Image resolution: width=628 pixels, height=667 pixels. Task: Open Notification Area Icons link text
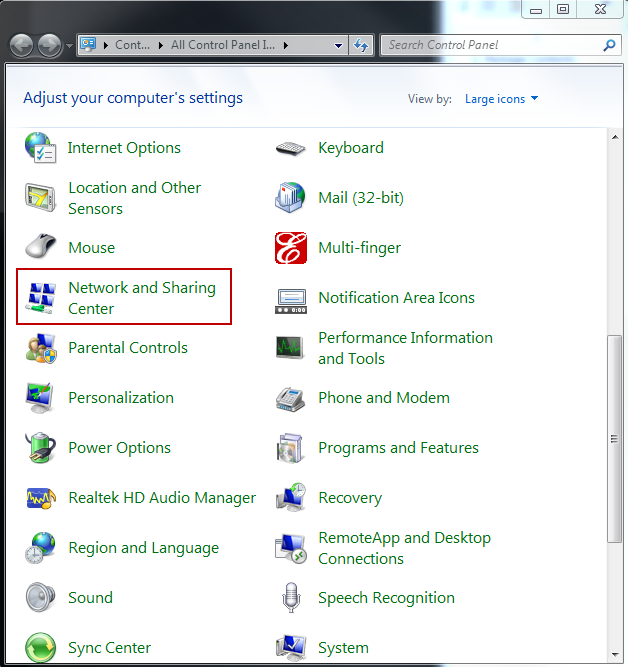396,298
